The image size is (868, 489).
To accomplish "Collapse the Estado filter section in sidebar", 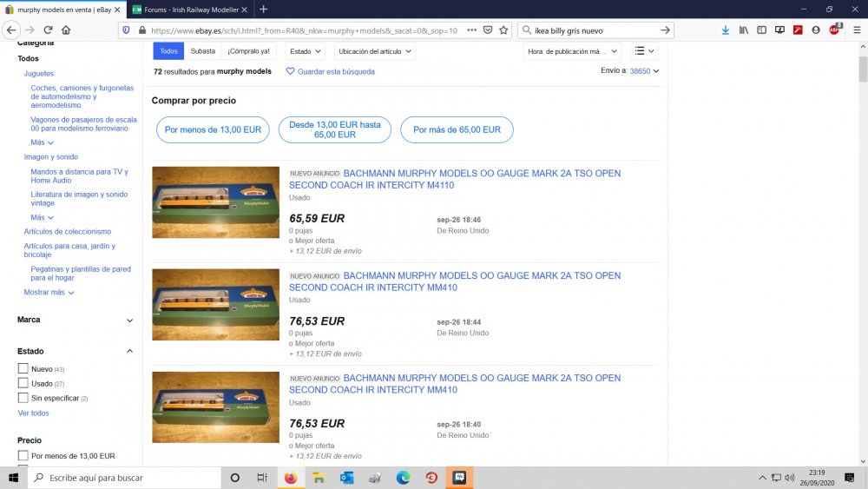I will (129, 351).
